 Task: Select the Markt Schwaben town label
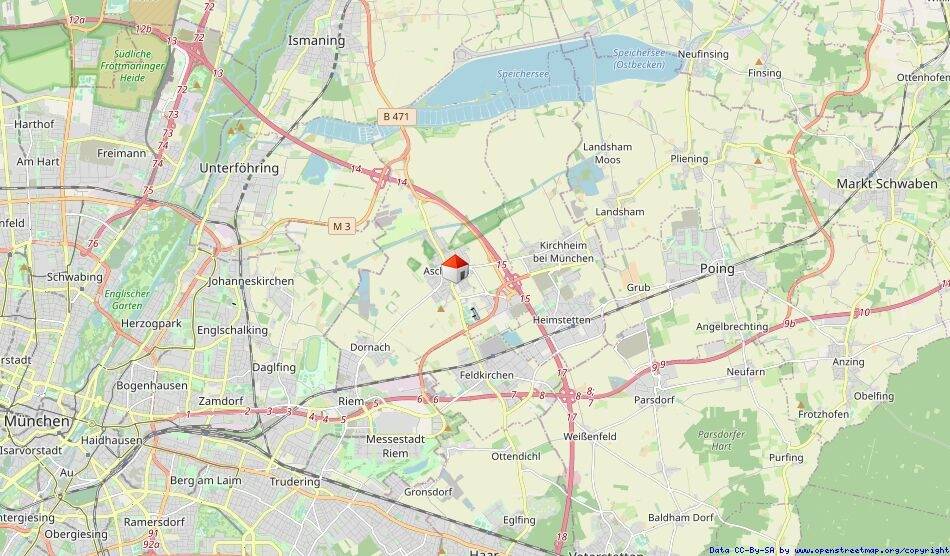click(887, 184)
